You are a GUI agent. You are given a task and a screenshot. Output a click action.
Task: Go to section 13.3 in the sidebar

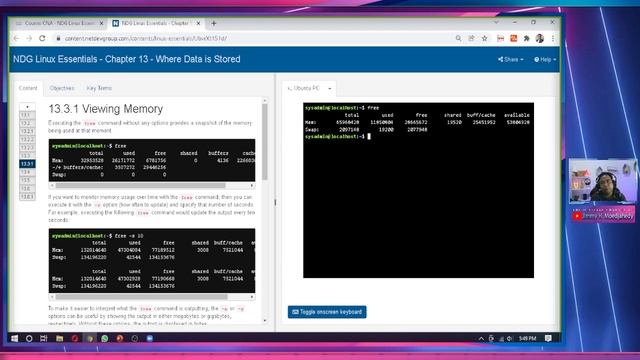(x=27, y=156)
